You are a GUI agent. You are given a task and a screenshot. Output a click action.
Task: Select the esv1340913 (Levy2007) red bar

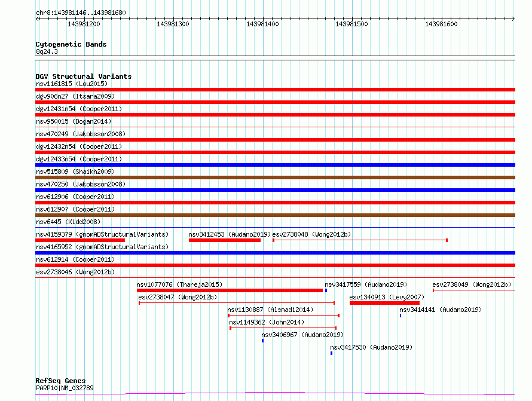pyautogui.click(x=384, y=303)
